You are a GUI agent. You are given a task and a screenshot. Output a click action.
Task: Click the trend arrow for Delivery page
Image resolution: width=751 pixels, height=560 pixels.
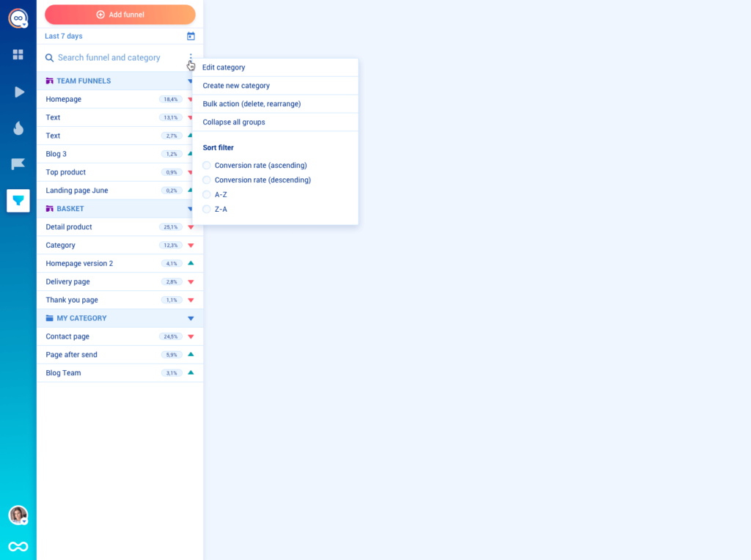click(x=191, y=282)
